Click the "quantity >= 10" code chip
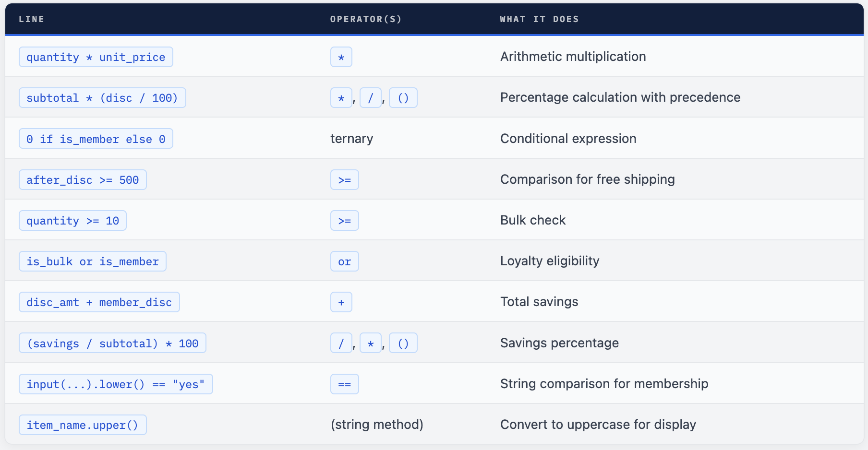This screenshot has height=450, width=868. pyautogui.click(x=72, y=221)
